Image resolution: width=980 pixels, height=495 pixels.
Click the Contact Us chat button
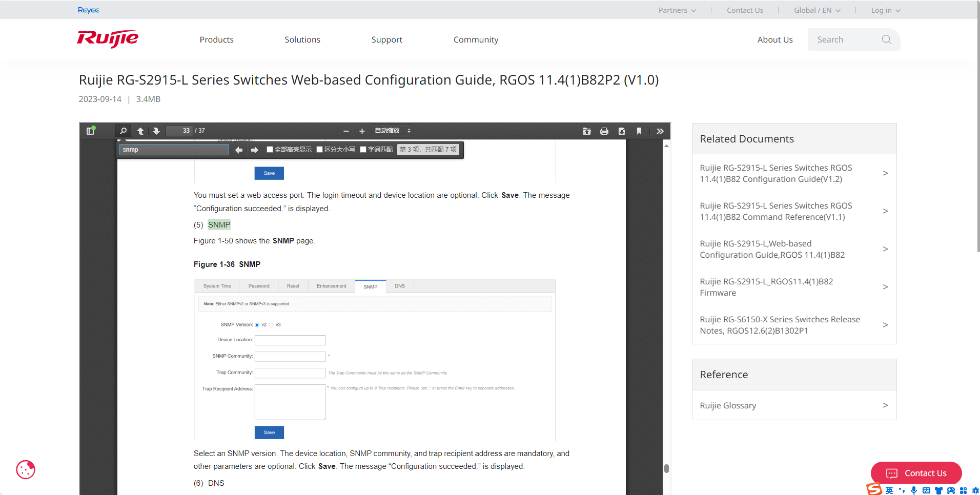[916, 473]
